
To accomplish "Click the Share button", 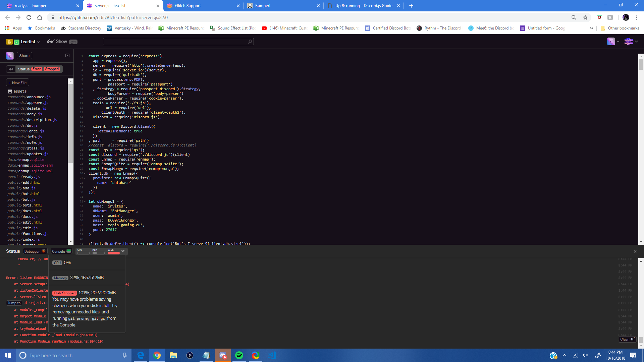I will click(24, 56).
